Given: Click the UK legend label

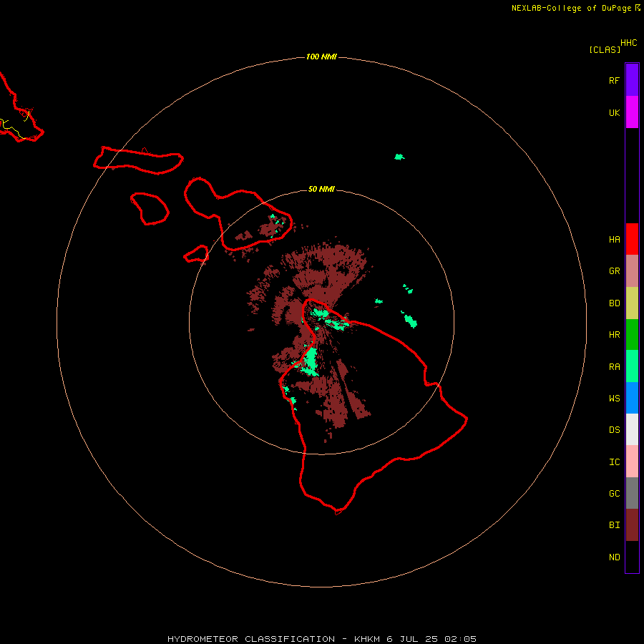Looking at the screenshot, I should (614, 113).
